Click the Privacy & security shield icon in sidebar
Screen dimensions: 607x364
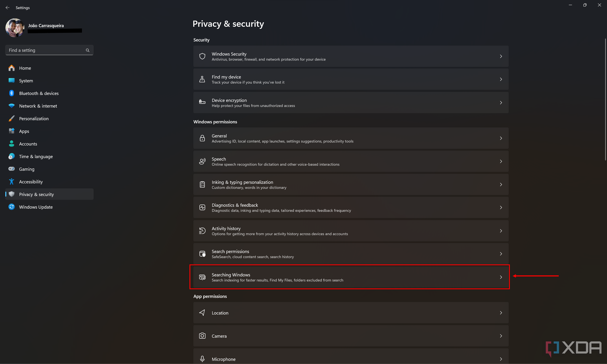[12, 194]
